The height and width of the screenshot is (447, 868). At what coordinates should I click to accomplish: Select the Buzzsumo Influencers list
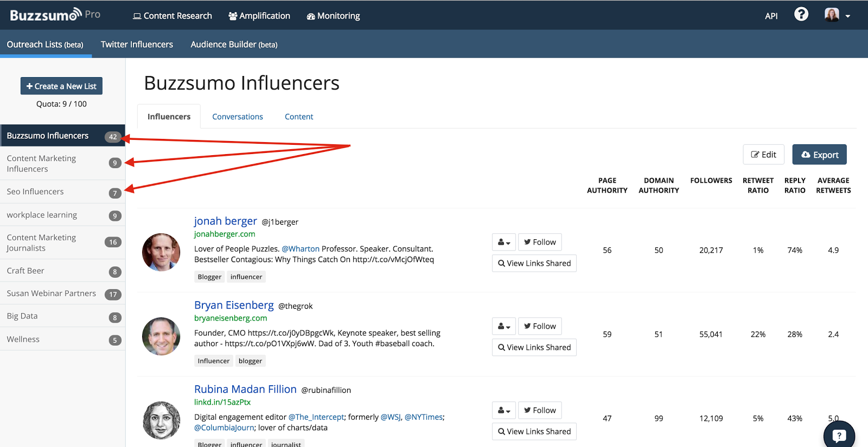[x=62, y=136]
